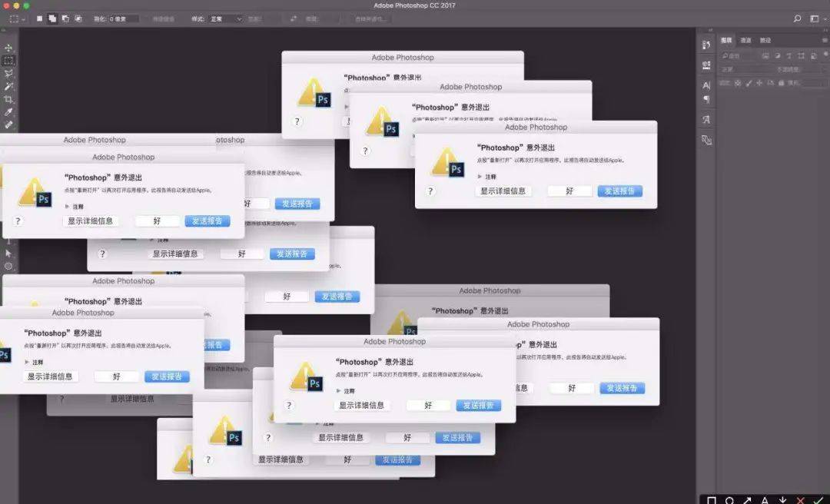Click 发送报告 in upper-right front crash dialog

click(x=620, y=191)
